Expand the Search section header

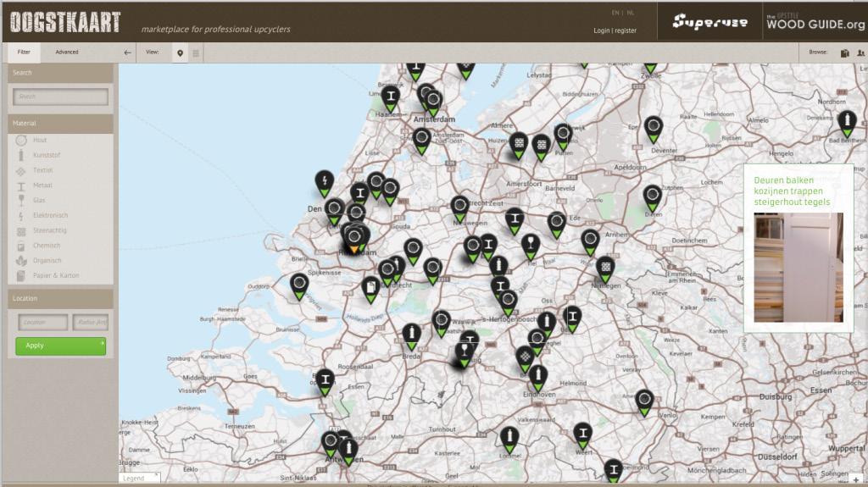point(60,73)
